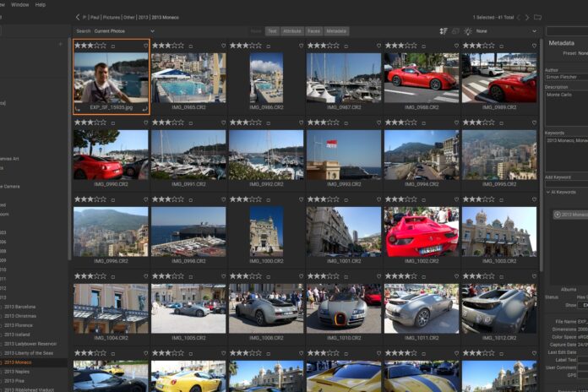Set star rating on IMG_0993.CR2

(324, 122)
